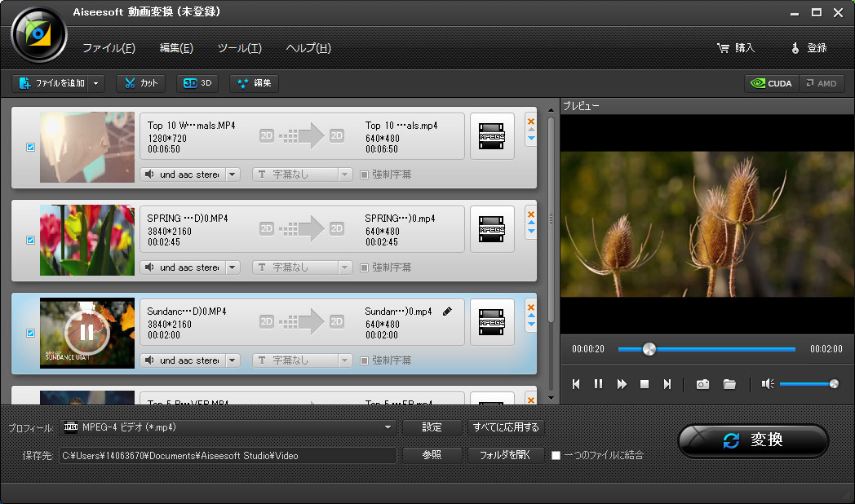
Task: Enable 一つのファイルに結合 merge checkbox
Action: 556,456
